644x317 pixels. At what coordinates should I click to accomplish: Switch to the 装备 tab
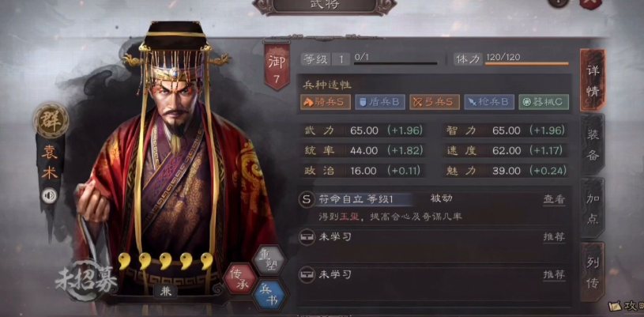point(593,145)
